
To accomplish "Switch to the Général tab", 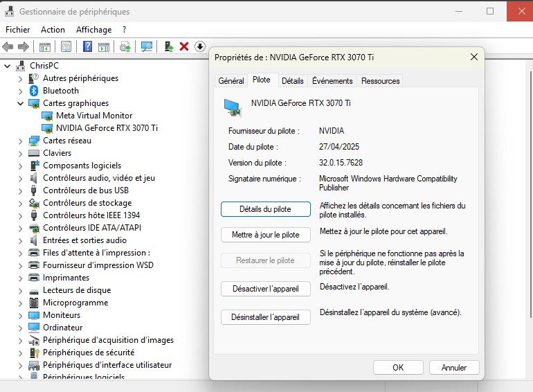I will pos(231,81).
